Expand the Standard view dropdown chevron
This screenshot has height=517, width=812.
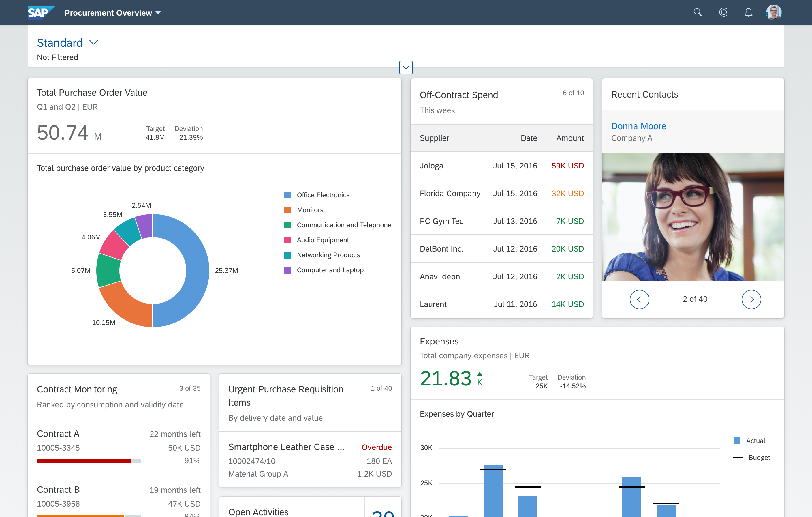[94, 42]
